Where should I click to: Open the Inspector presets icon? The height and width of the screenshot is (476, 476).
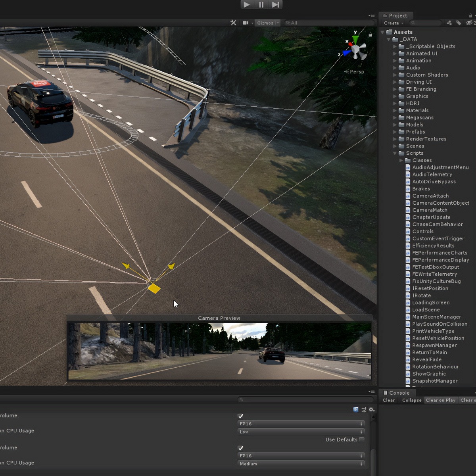coord(364,409)
